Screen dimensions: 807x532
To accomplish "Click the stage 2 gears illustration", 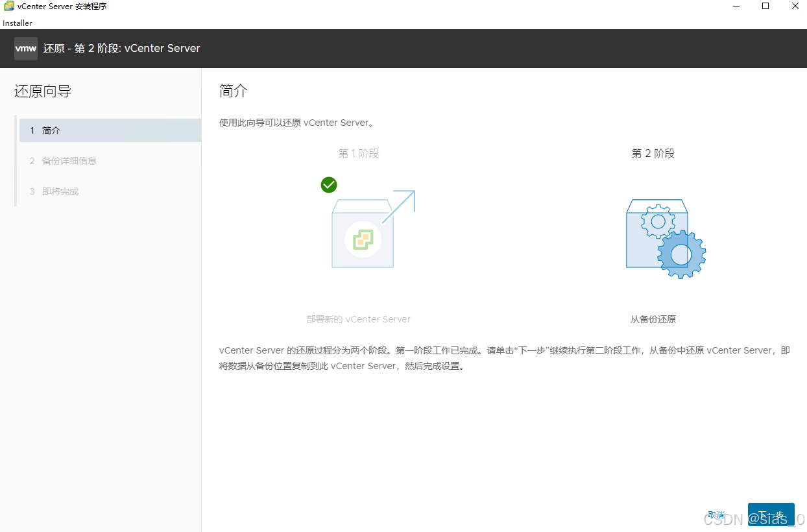I will coord(666,239).
